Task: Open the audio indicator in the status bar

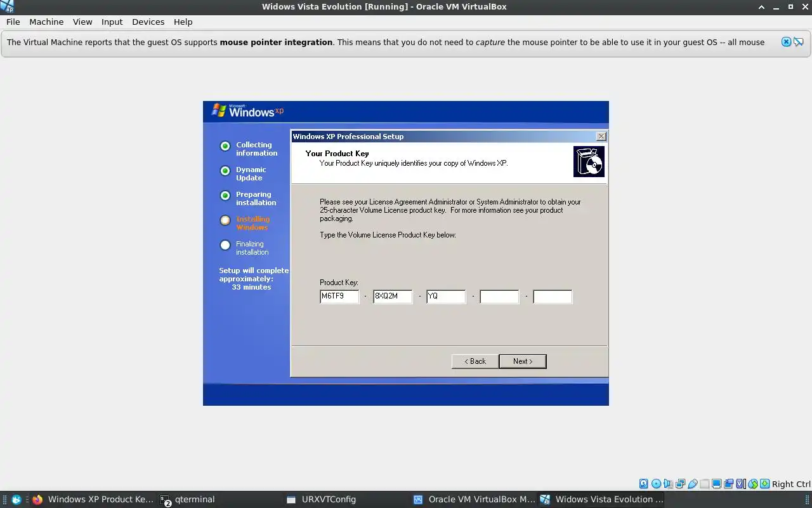Action: click(668, 484)
